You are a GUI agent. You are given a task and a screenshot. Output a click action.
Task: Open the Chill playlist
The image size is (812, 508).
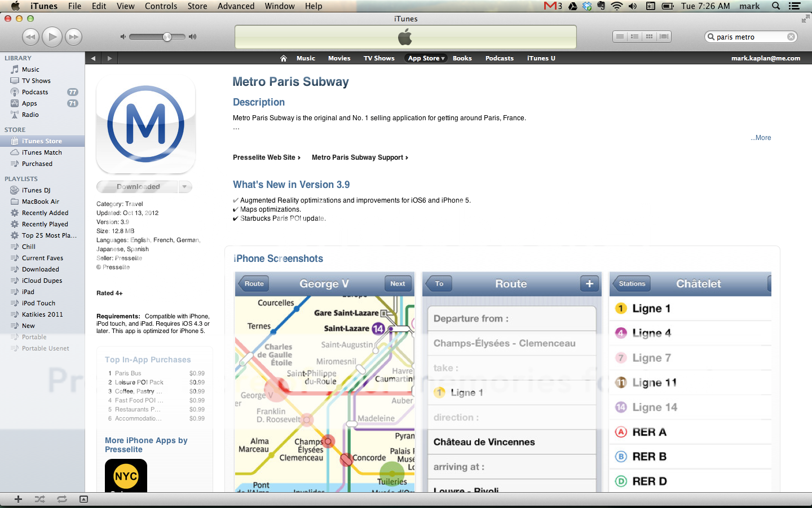(x=42, y=247)
